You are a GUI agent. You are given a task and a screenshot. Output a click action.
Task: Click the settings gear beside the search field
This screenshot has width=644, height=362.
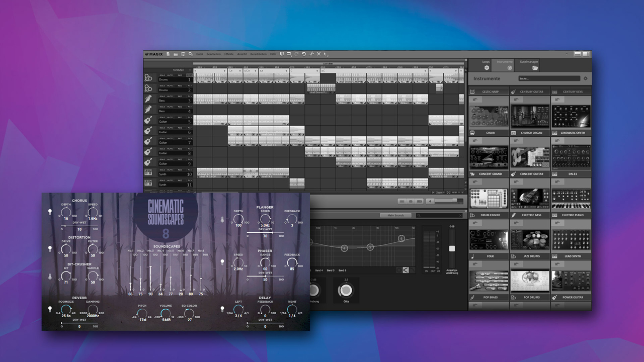[585, 78]
